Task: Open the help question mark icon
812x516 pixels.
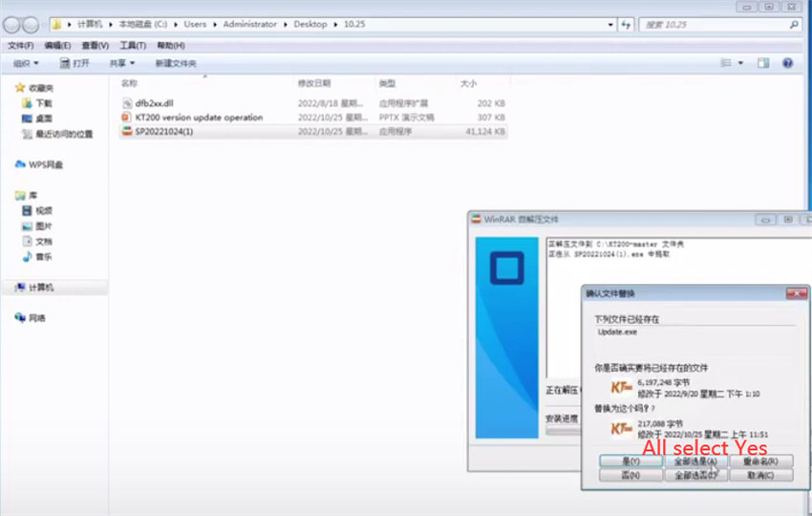Action: (788, 63)
